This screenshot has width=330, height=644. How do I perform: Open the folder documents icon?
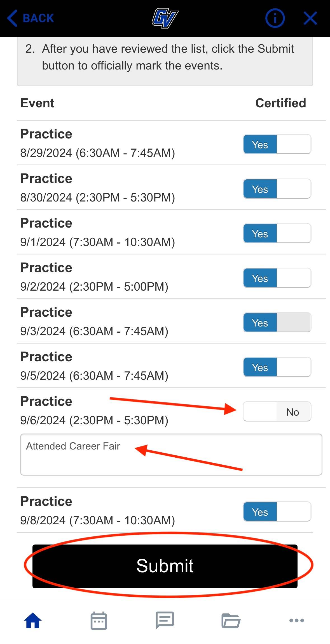(231, 620)
